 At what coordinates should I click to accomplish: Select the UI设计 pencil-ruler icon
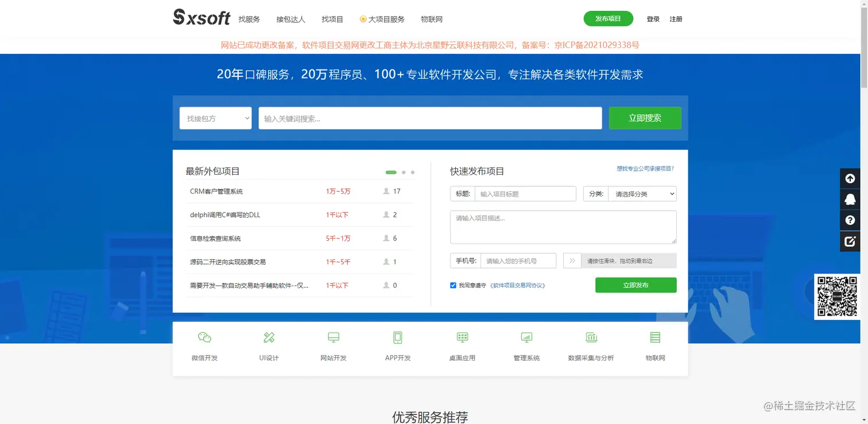269,337
